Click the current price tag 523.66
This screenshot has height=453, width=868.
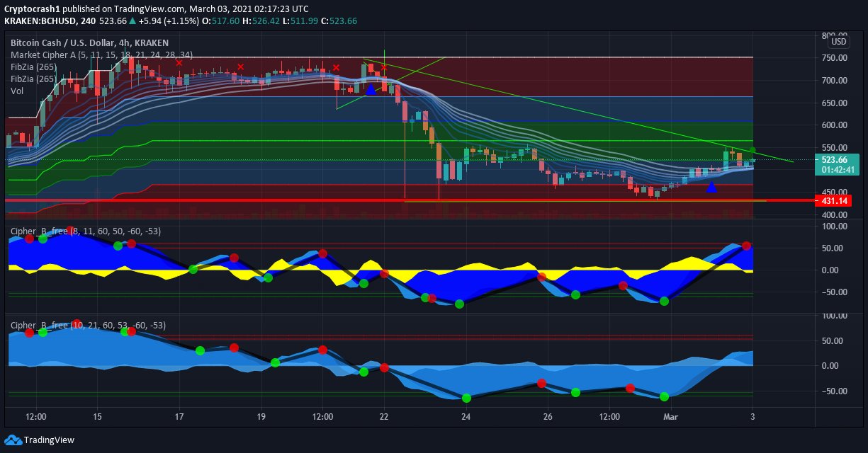coord(837,160)
